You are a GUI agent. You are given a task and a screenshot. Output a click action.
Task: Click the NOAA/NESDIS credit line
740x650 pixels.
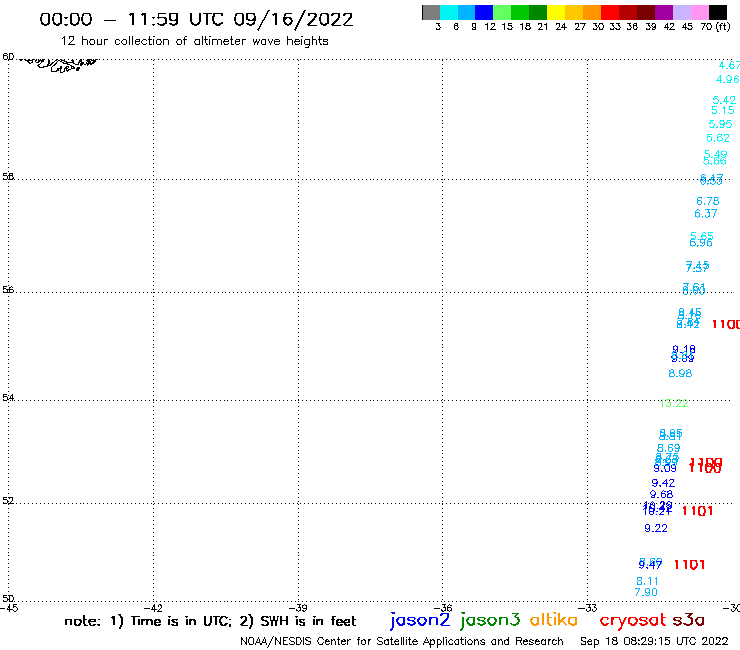402,641
